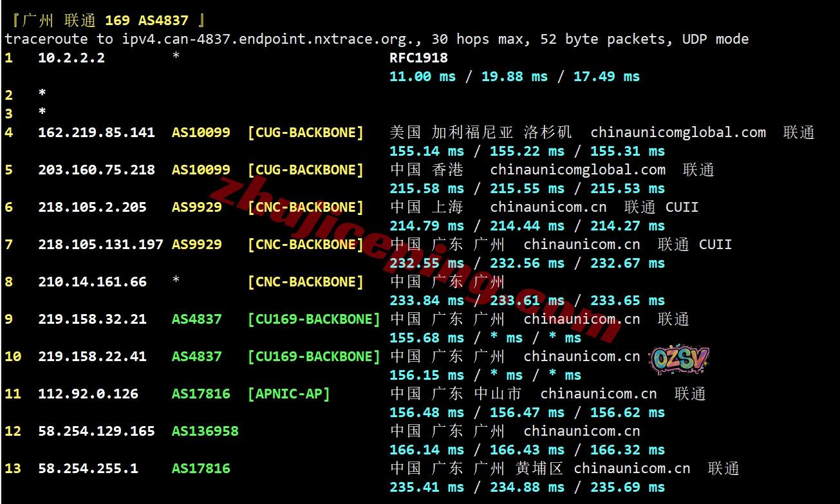Select the RFC1918 label
This screenshot has height=504, width=840.
pos(418,58)
